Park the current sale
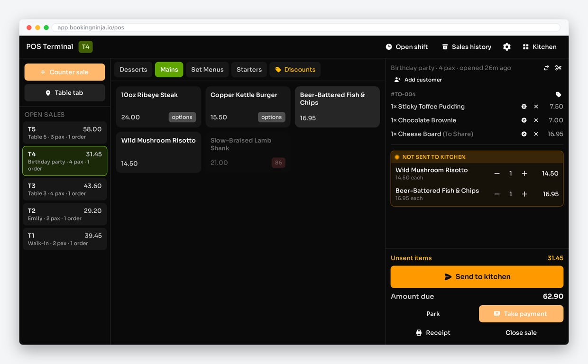 tap(433, 314)
